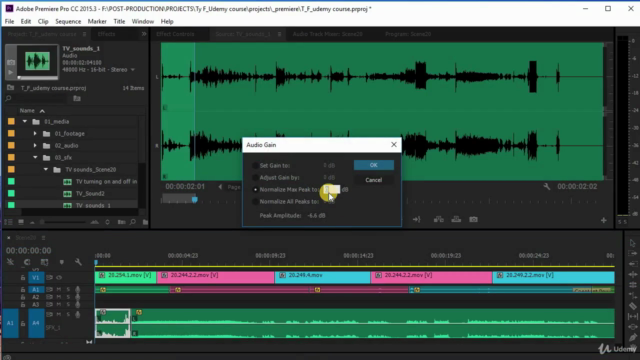This screenshot has height=360, width=640.
Task: Click the Go to Out point icon
Action: 416,220
